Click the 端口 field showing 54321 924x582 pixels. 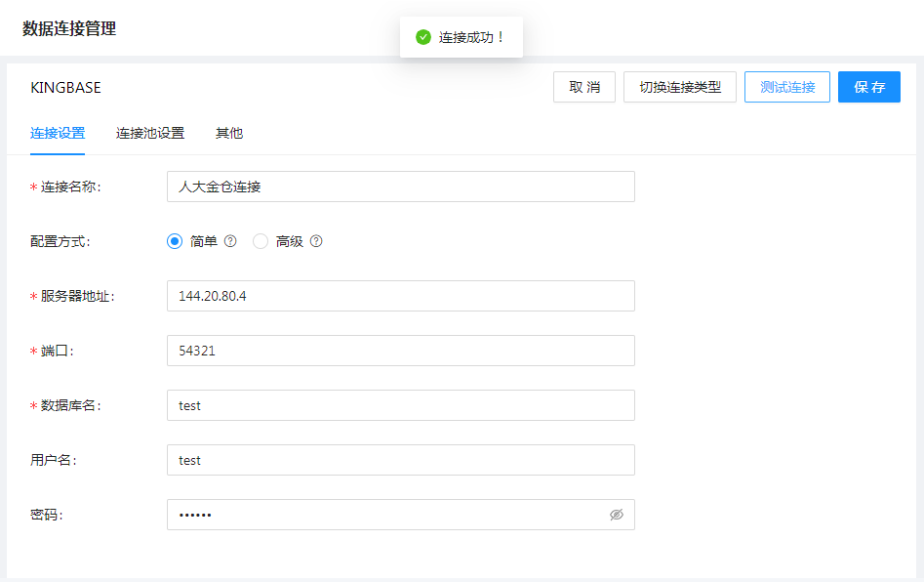click(400, 351)
